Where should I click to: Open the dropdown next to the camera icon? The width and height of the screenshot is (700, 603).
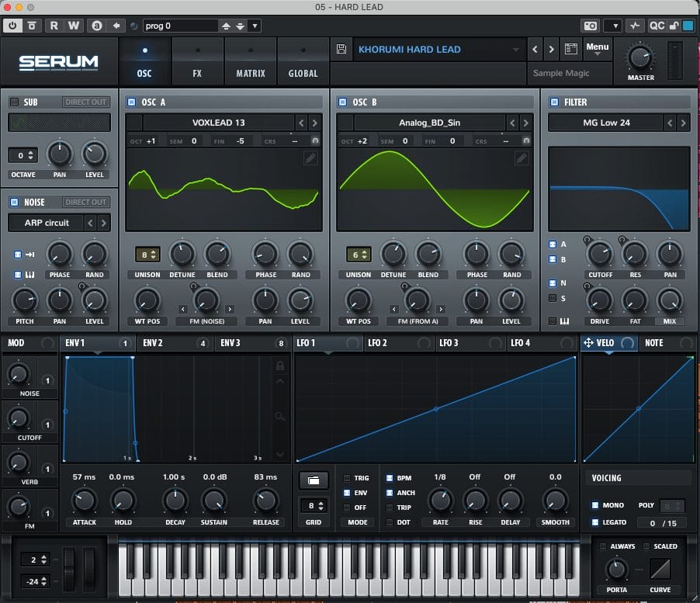pyautogui.click(x=612, y=26)
